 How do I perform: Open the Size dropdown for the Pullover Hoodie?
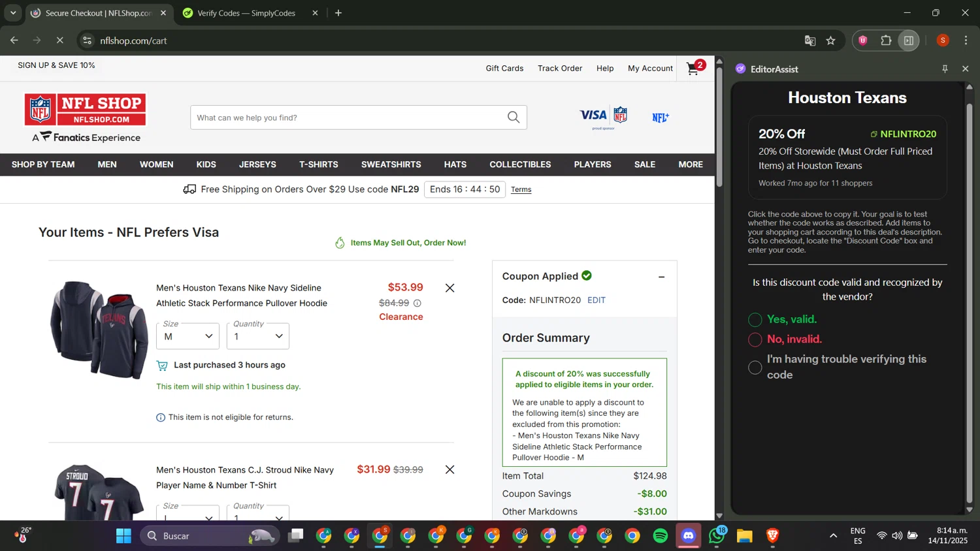pyautogui.click(x=188, y=336)
